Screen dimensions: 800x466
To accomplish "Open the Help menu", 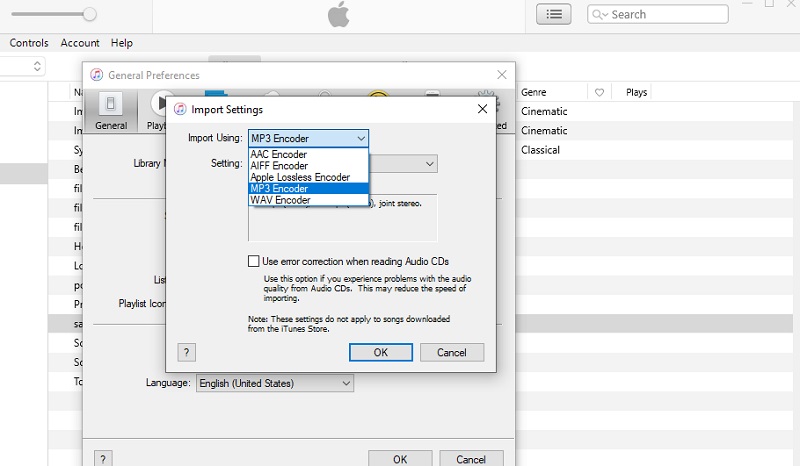I will (121, 43).
